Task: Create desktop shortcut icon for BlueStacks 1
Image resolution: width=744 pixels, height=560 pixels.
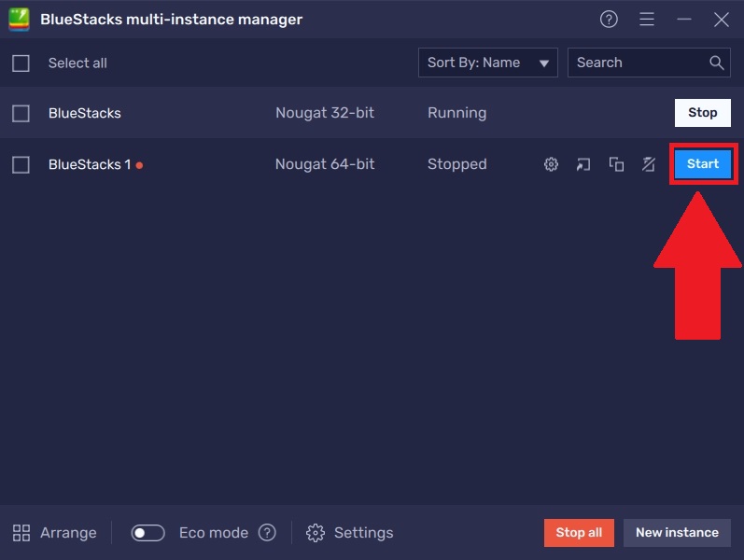Action: [583, 164]
